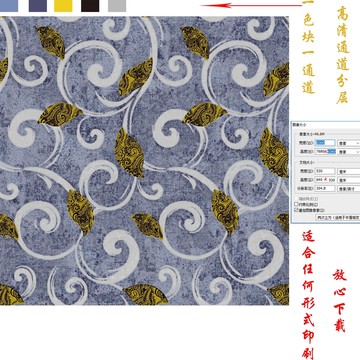Open the resampling method dropdown
The height and width of the screenshot is (360, 360).
338,217
